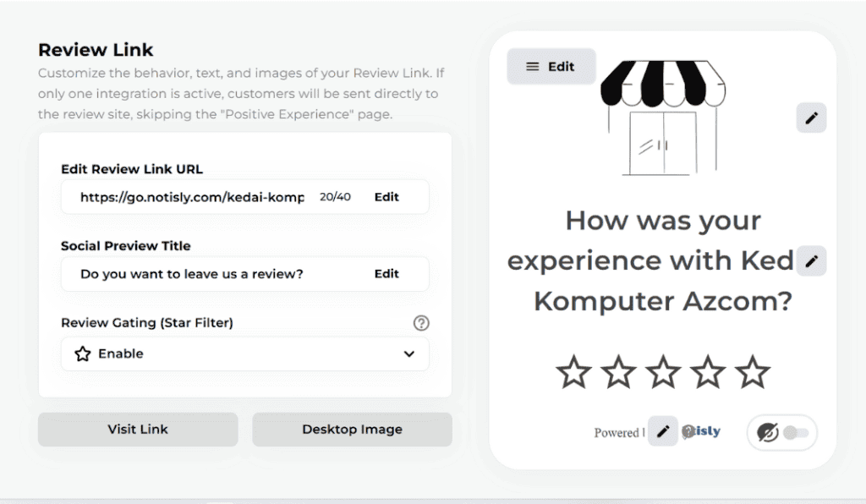Open the hamburger Edit menu in preview
The height and width of the screenshot is (504, 866).
click(551, 67)
